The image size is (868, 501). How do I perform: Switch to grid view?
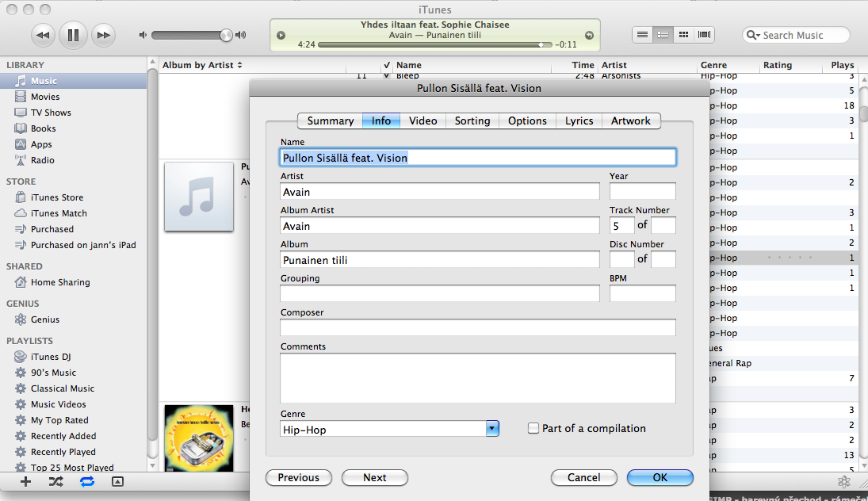[x=683, y=35]
